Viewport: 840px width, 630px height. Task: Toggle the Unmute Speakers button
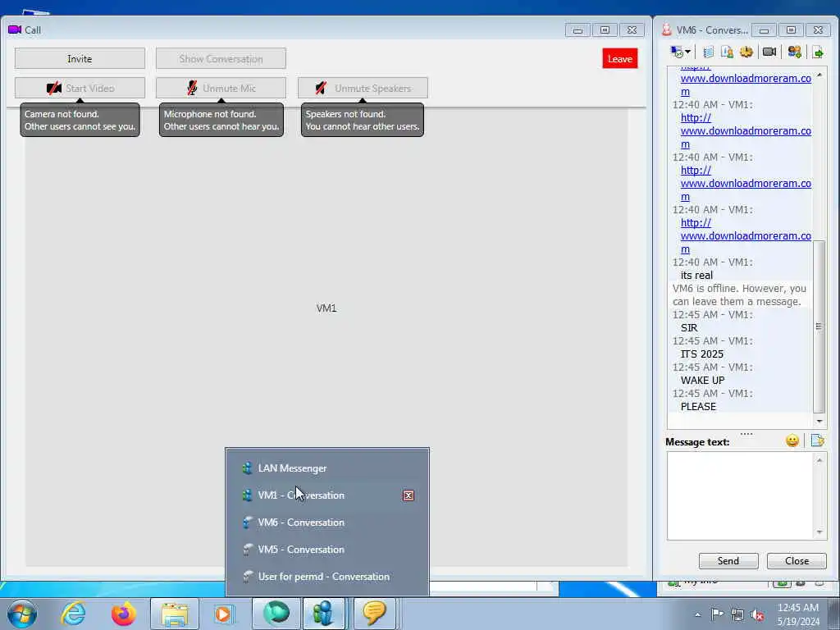click(363, 89)
